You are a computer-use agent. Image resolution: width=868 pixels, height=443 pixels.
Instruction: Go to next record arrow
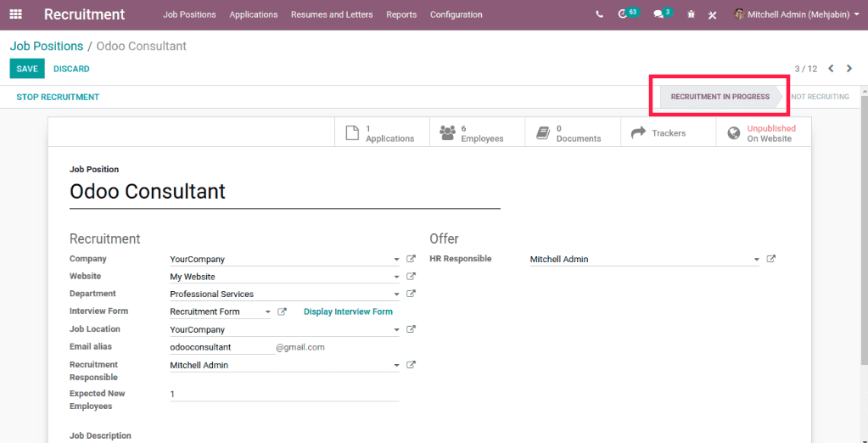coord(849,69)
